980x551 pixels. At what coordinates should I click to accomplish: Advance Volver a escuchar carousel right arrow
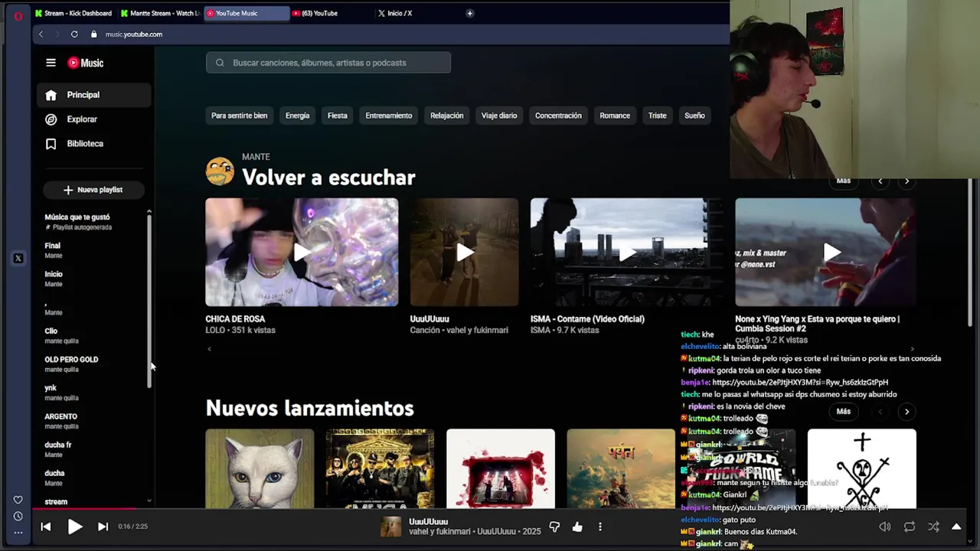906,181
